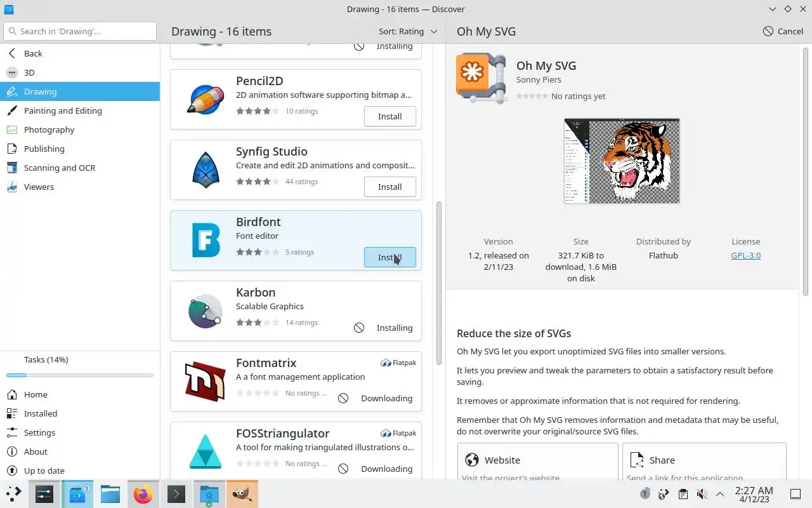This screenshot has width=812, height=508.
Task: Click the FOSStriangulator app icon
Action: pyautogui.click(x=206, y=452)
